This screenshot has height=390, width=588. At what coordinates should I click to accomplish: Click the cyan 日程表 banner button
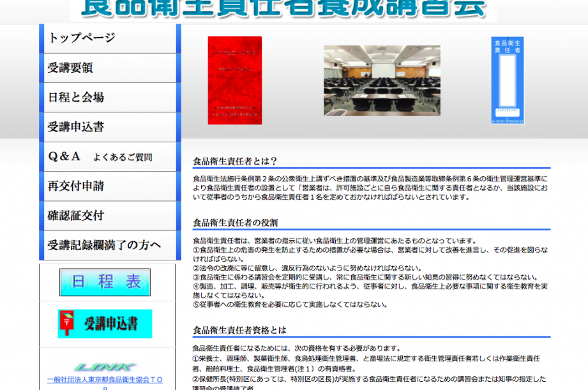pyautogui.click(x=105, y=282)
